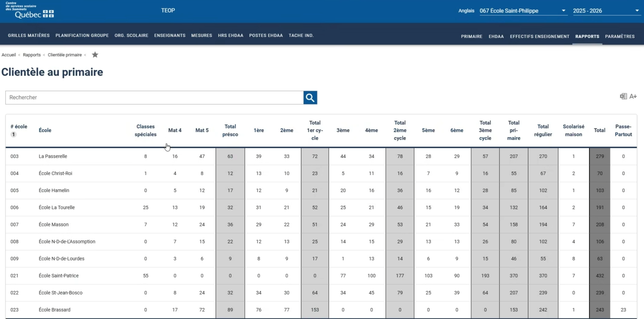
Task: Switch to the Effectifs enseignement tab
Action: tap(540, 36)
